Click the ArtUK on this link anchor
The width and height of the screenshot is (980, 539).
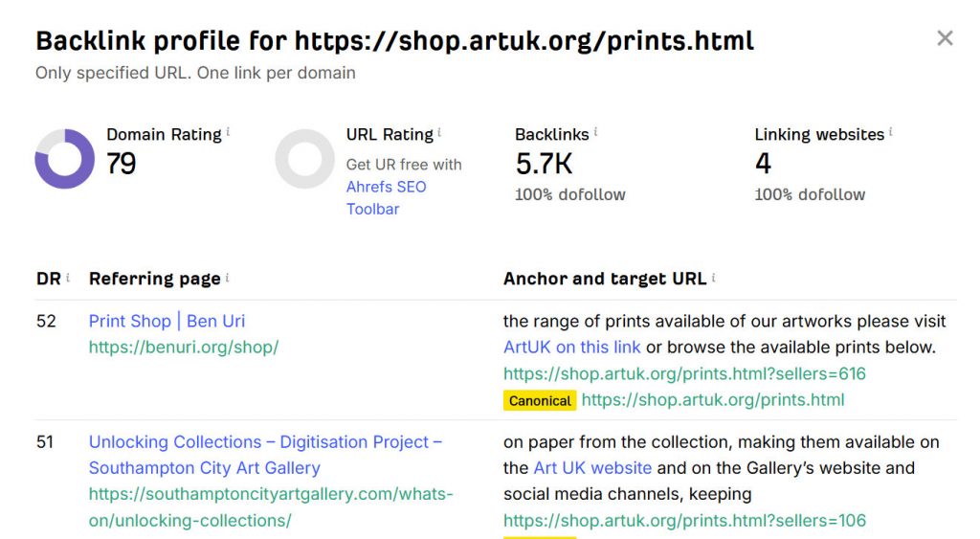click(x=572, y=347)
